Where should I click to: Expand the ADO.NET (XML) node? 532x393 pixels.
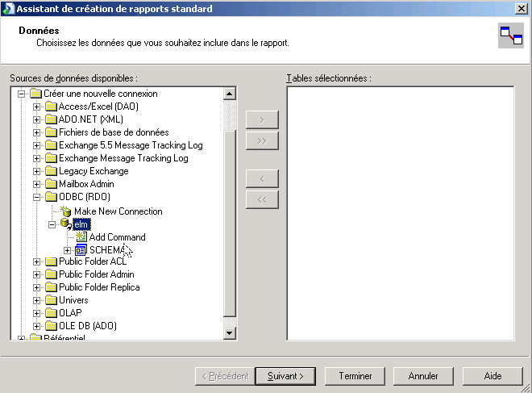click(x=36, y=119)
